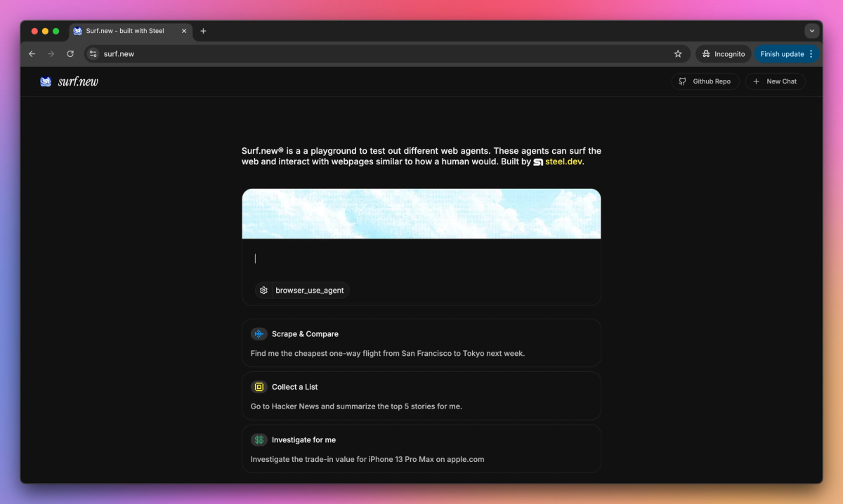Screen dimensions: 843x504
Task: Click the surf.new address bar URL
Action: (119, 53)
